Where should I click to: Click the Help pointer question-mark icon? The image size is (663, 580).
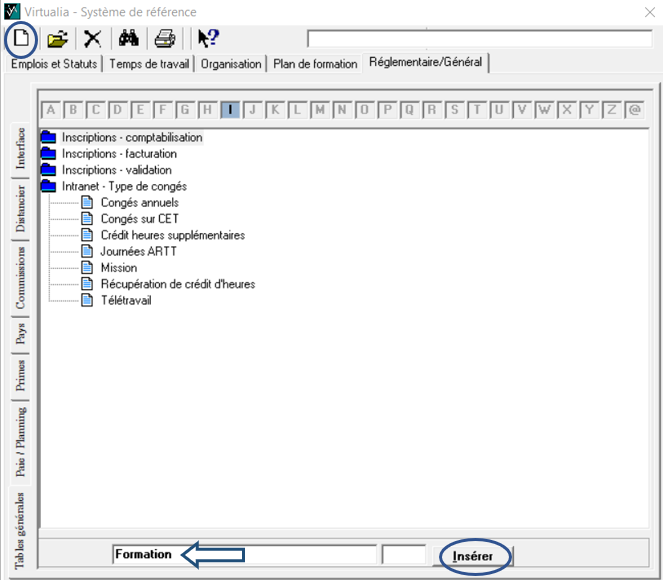(x=207, y=39)
